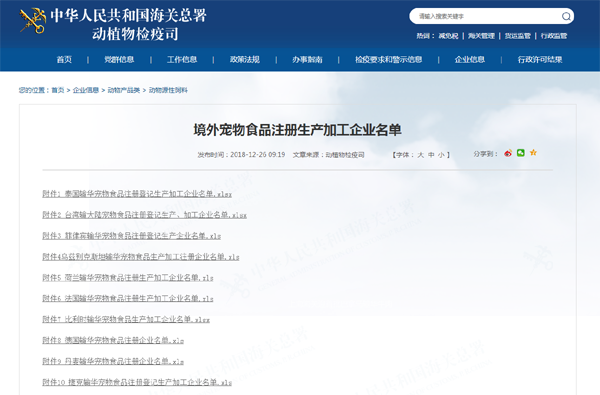This screenshot has width=600, height=395.
Task: Go to 企业信息 breadcrumb link
Action: pyautogui.click(x=86, y=90)
